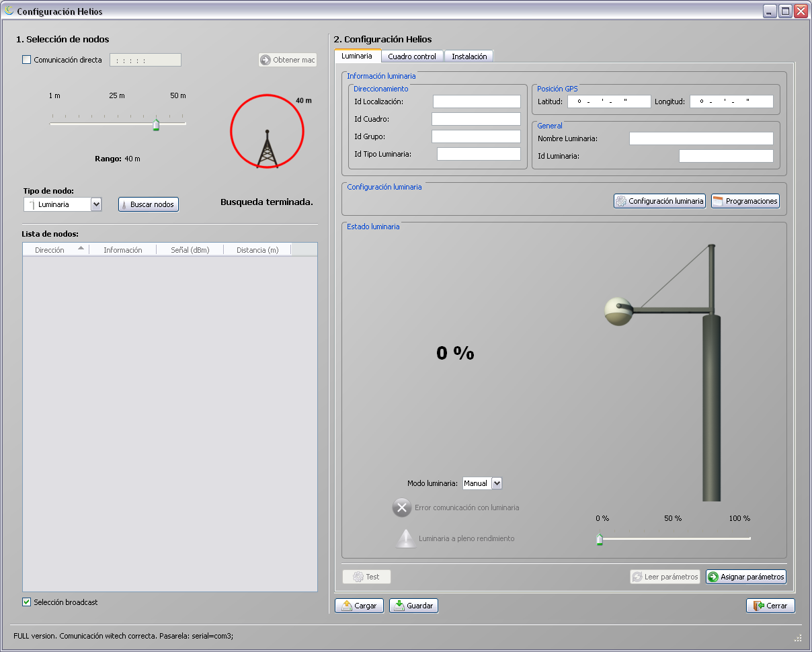Sort node list by Dirección column
The height and width of the screenshot is (652, 812).
pyautogui.click(x=56, y=250)
